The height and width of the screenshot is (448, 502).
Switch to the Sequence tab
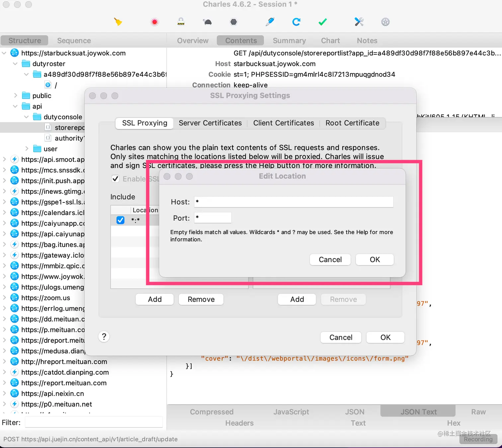click(74, 40)
